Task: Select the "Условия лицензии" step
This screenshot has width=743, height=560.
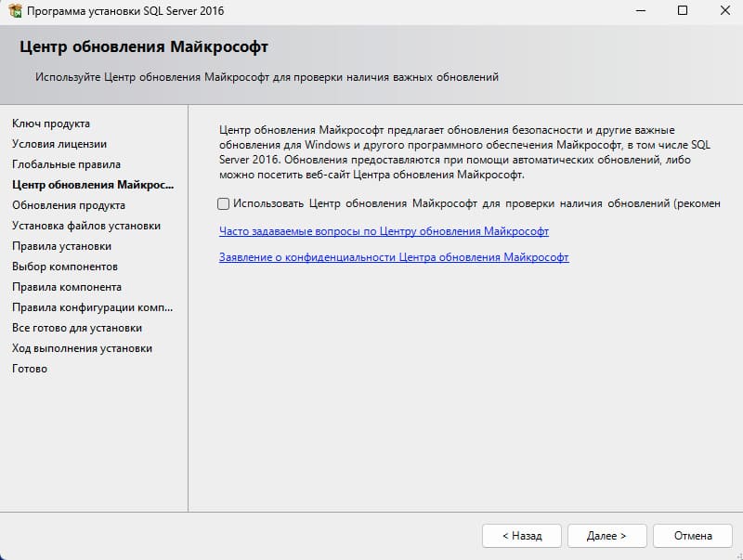Action: 59,144
